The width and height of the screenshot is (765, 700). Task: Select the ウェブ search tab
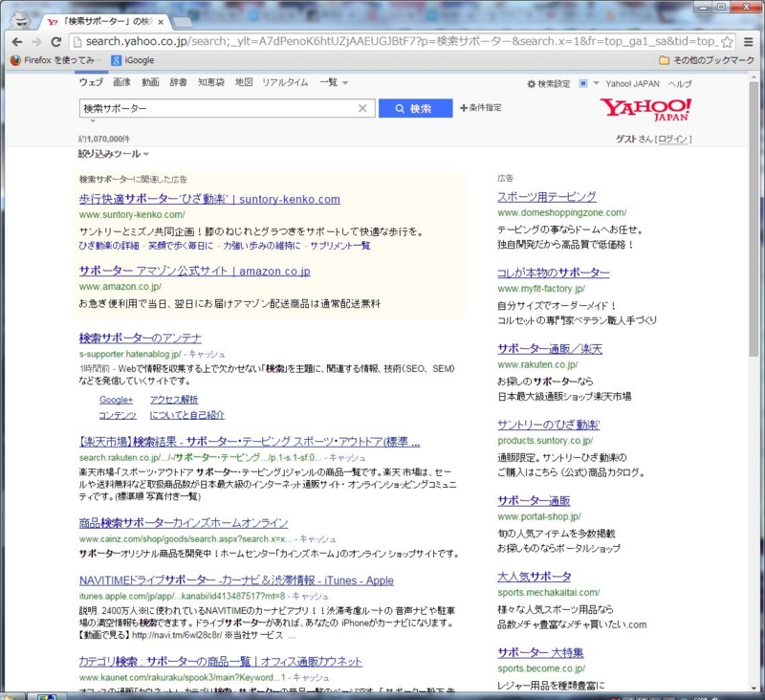[91, 82]
